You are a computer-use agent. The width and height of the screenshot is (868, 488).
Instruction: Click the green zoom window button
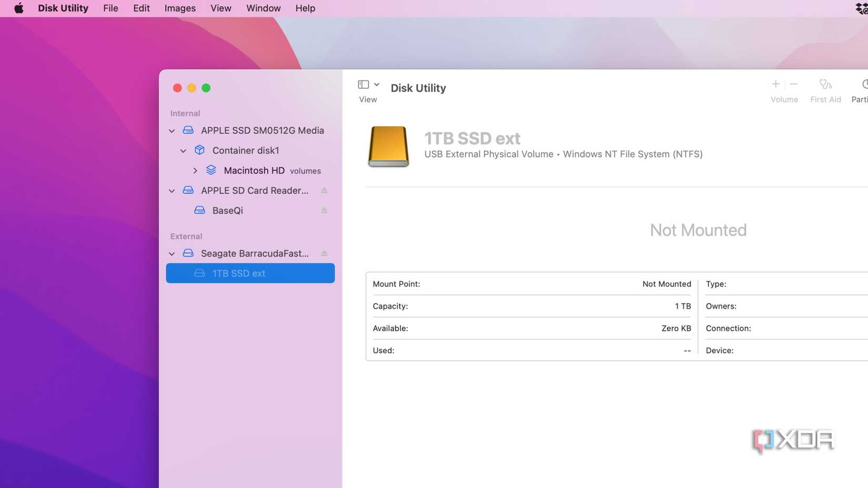click(206, 88)
